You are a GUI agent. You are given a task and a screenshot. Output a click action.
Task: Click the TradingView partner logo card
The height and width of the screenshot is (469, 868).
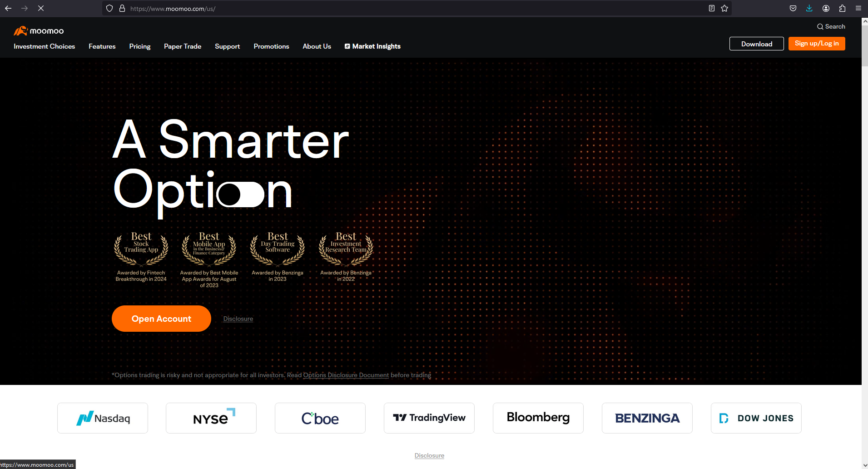pyautogui.click(x=429, y=418)
